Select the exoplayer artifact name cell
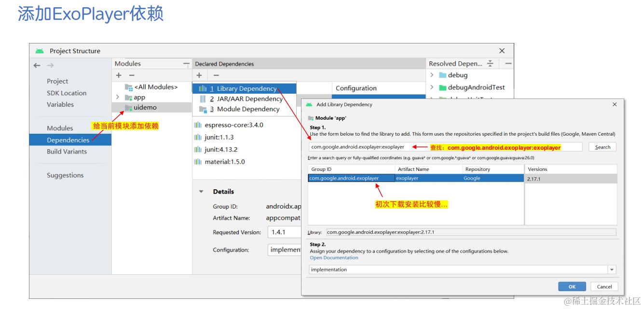This screenshot has height=309, width=644. coord(428,178)
